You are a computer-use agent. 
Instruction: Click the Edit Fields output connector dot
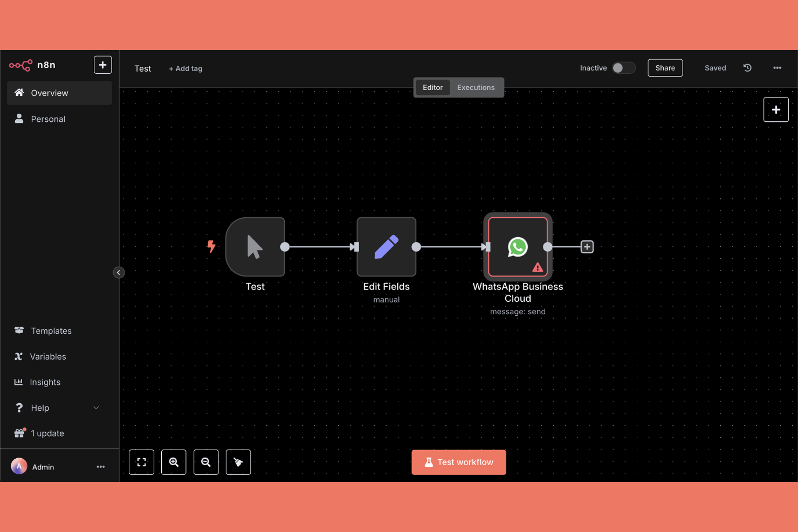(416, 247)
